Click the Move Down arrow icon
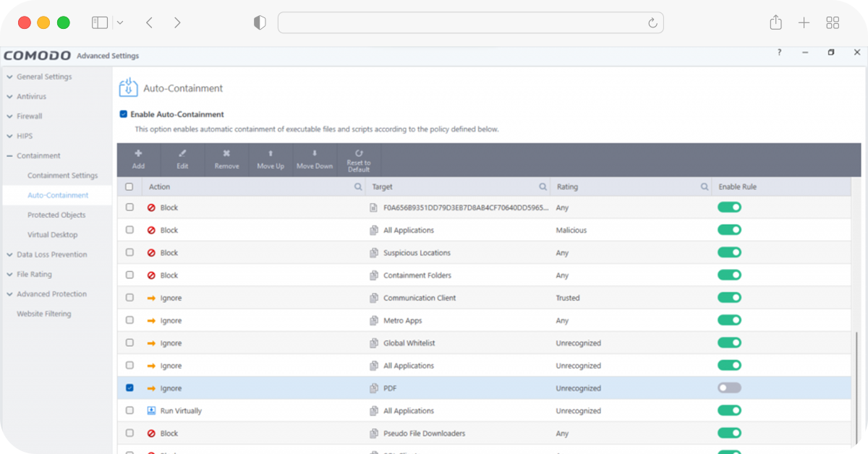The image size is (868, 454). point(315,153)
